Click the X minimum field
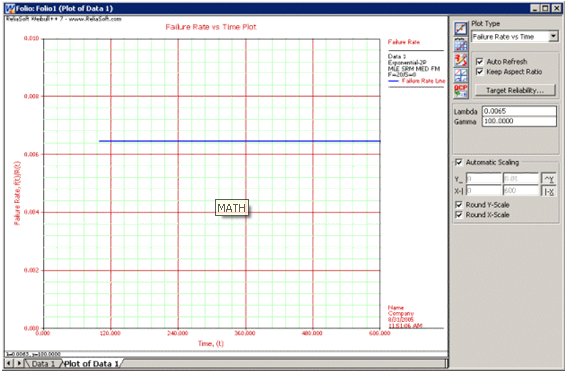The image size is (568, 374). (483, 191)
